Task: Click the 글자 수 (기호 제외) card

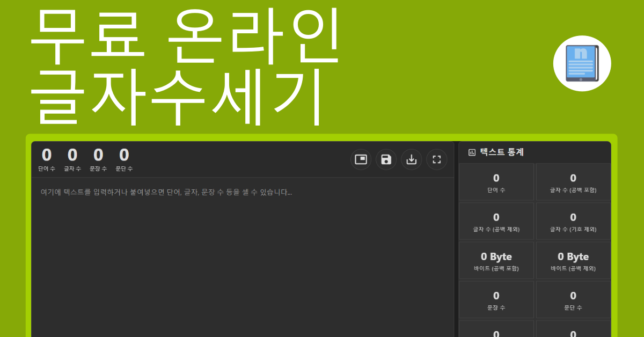Action: tap(573, 221)
